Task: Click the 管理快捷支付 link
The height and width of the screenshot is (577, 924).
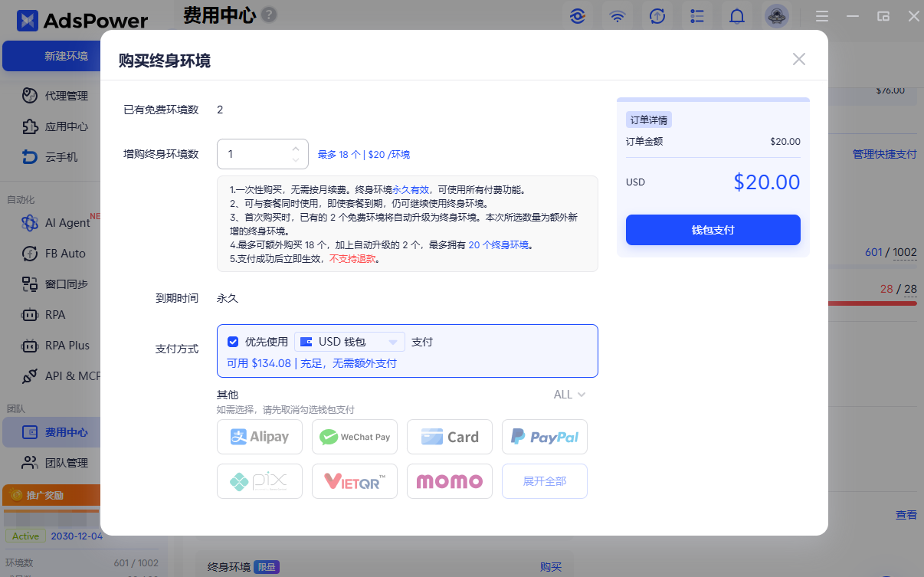Action: coord(884,154)
